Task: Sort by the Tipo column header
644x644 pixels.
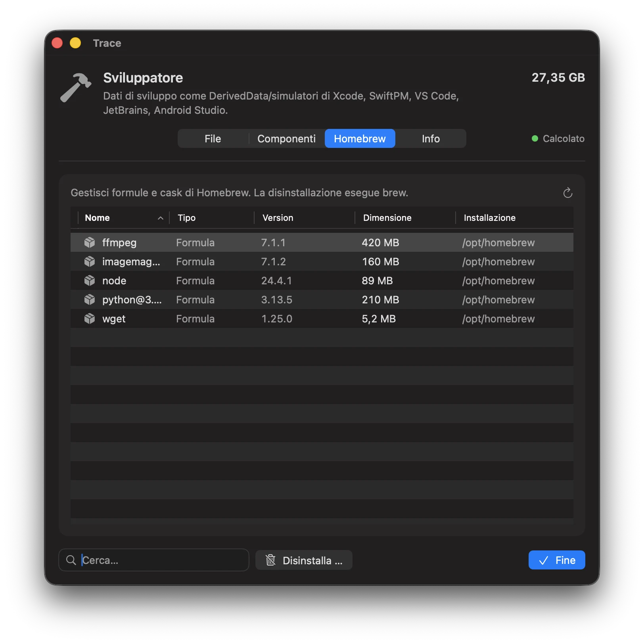Action: tap(212, 218)
